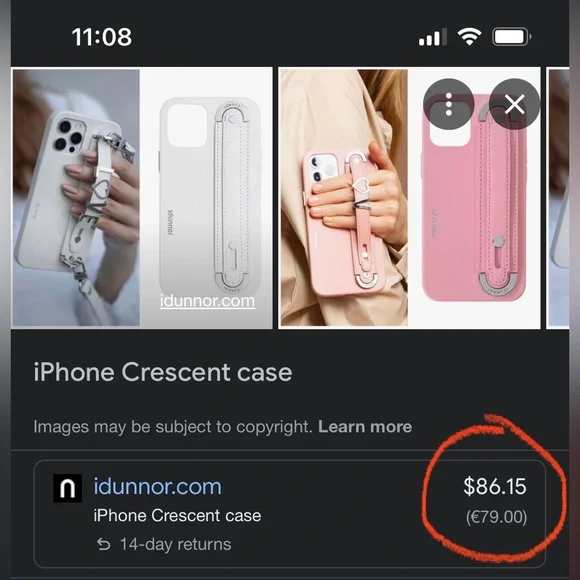580x580 pixels.
Task: Tap the partially visible next image
Action: pyautogui.click(x=558, y=198)
